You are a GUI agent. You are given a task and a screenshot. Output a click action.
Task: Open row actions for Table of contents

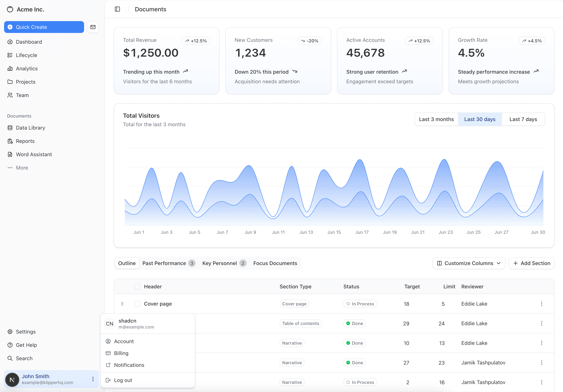click(541, 323)
